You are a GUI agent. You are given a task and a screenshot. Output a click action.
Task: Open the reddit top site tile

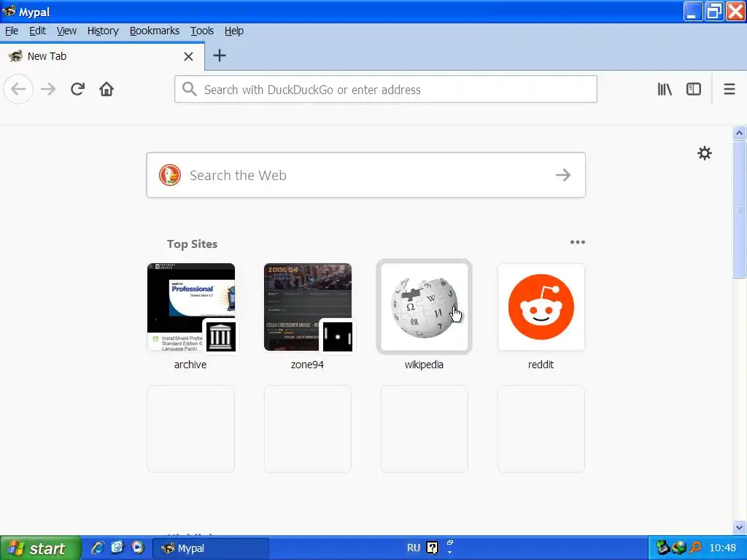[541, 307]
